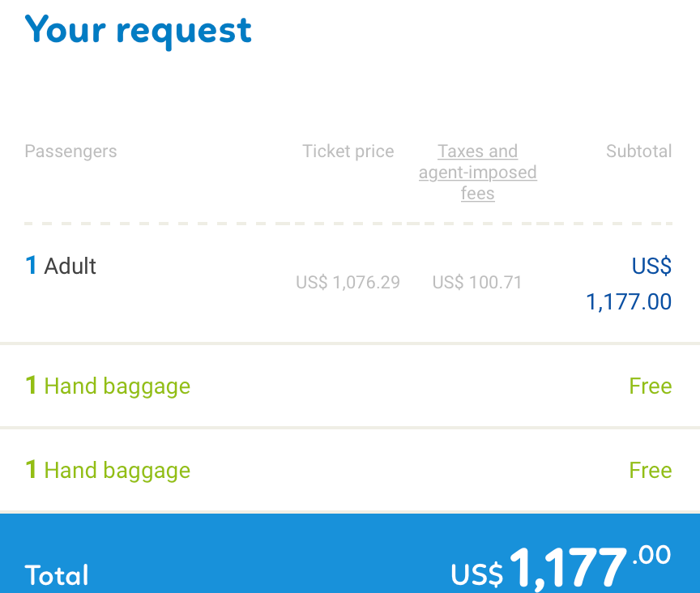Select the Adult passenger label

coord(70,267)
